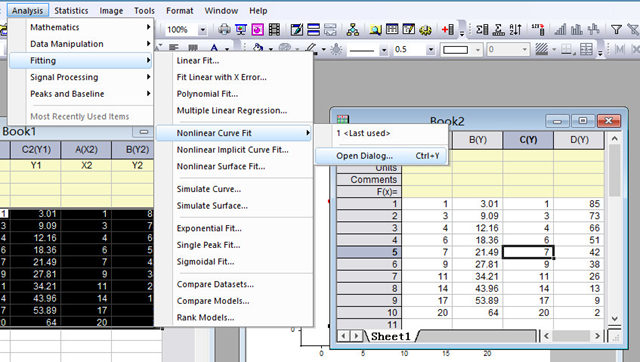640x362 pixels.
Task: Click the Statistics on Columns sigma icon
Action: coord(482,29)
